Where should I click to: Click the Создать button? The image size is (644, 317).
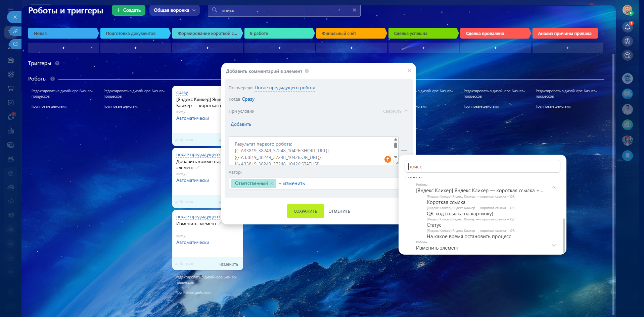pyautogui.click(x=129, y=10)
